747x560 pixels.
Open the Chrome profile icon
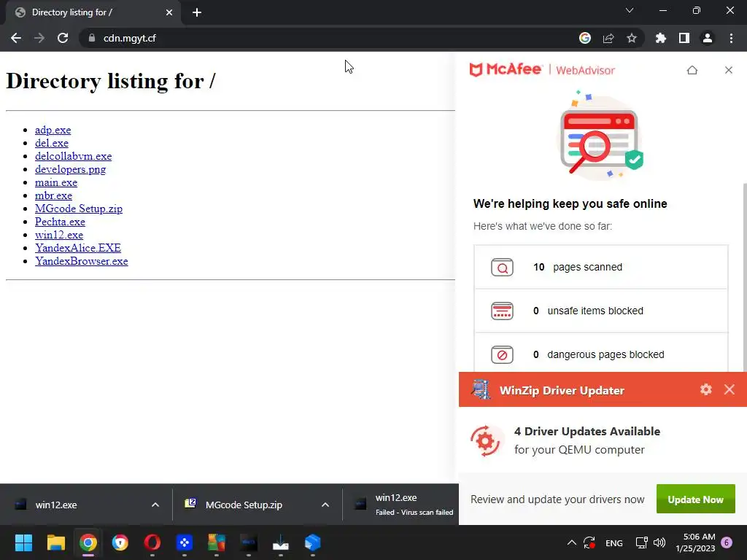pos(708,38)
